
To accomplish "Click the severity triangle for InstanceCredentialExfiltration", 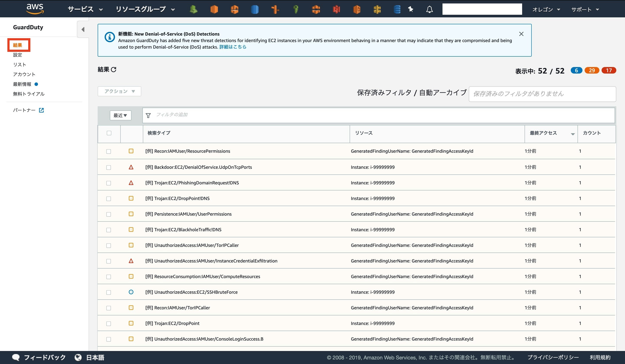I will (131, 261).
